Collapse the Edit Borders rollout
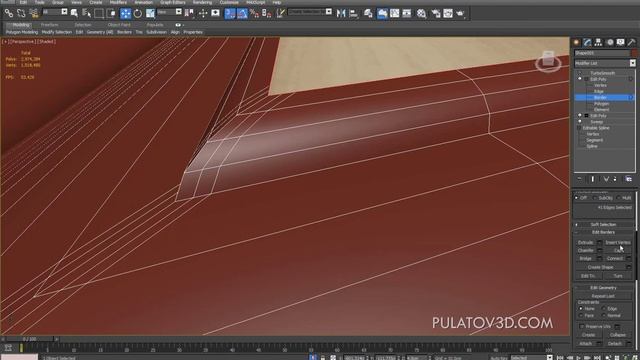 (603, 232)
